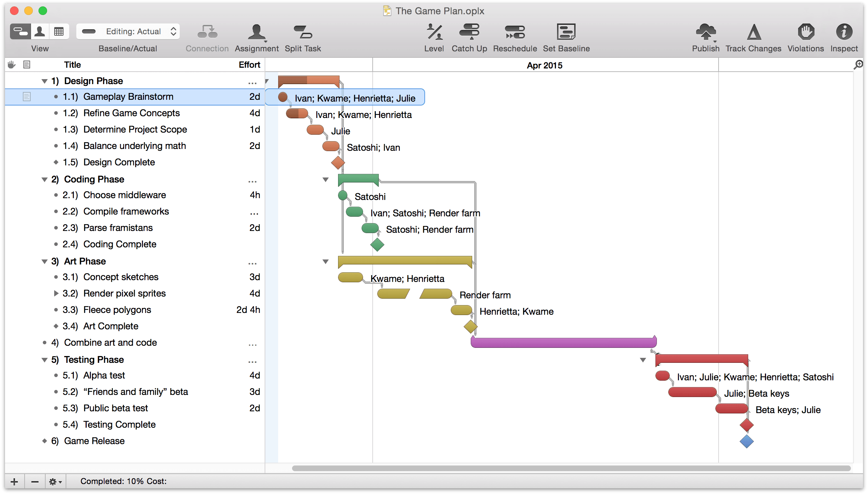Screen dimensions: 868x494
Task: Open the Assignment tool
Action: (256, 34)
